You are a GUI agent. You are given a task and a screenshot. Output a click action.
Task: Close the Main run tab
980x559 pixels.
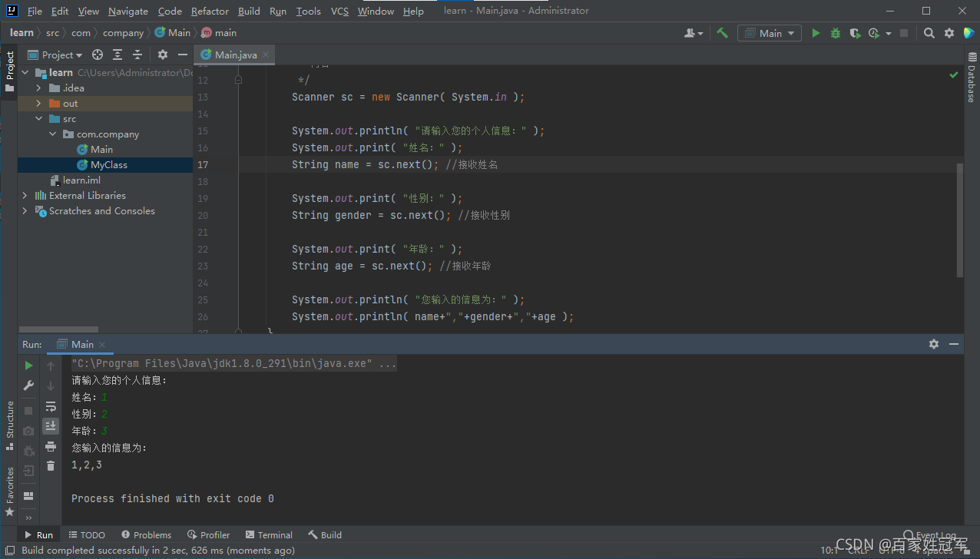click(102, 345)
